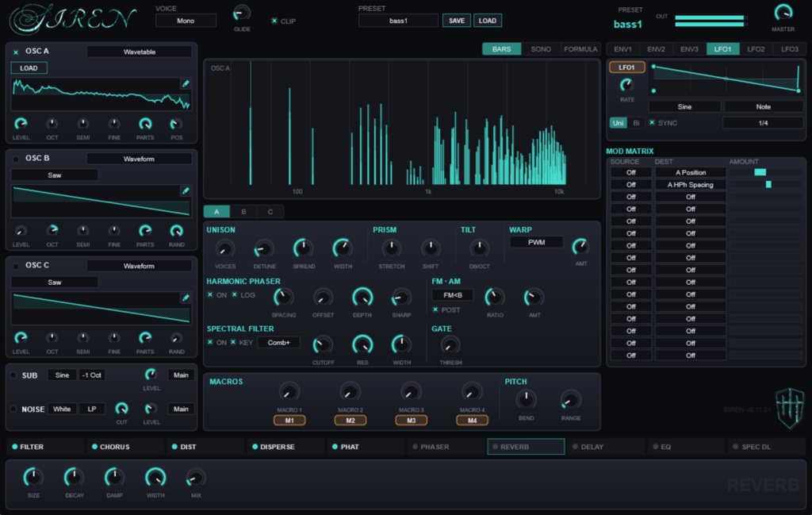This screenshot has height=515, width=812.
Task: Select the Bi polarity button
Action: (x=636, y=123)
